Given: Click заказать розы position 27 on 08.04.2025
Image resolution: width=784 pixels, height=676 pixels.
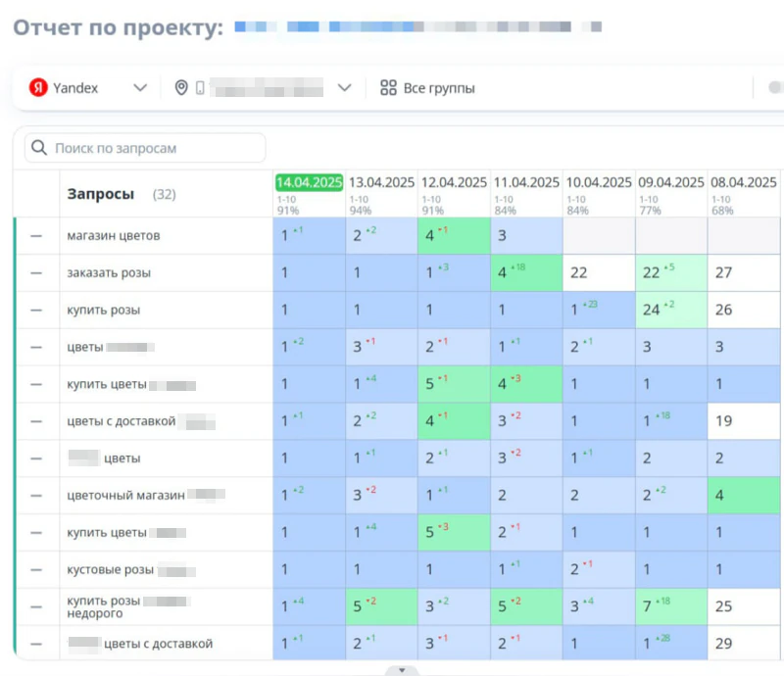Looking at the screenshot, I should click(x=744, y=273).
